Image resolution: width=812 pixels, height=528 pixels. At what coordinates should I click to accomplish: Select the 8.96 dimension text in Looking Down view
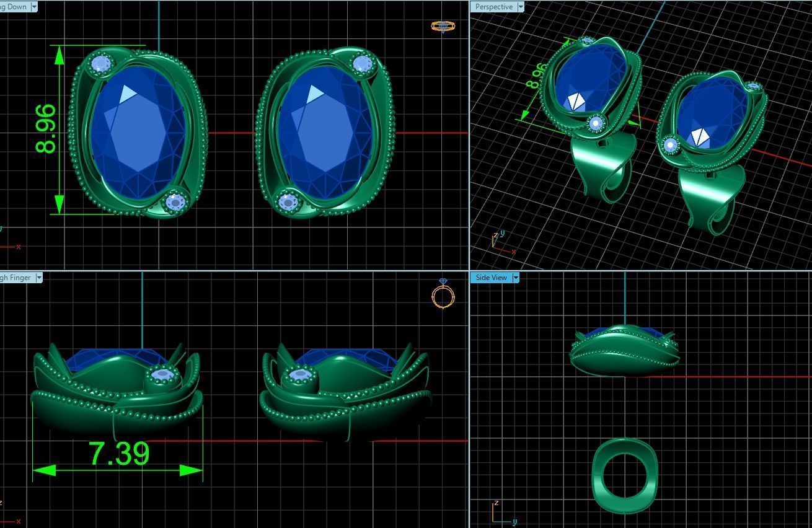coord(46,129)
